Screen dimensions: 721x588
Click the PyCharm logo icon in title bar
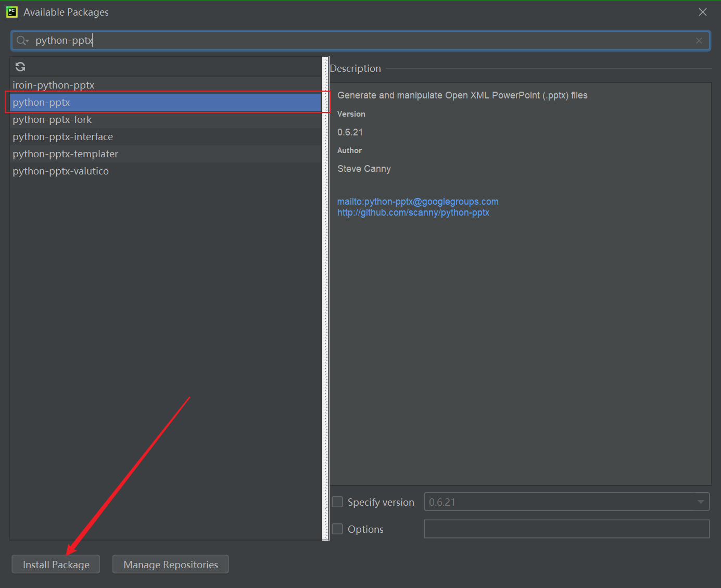pyautogui.click(x=11, y=12)
